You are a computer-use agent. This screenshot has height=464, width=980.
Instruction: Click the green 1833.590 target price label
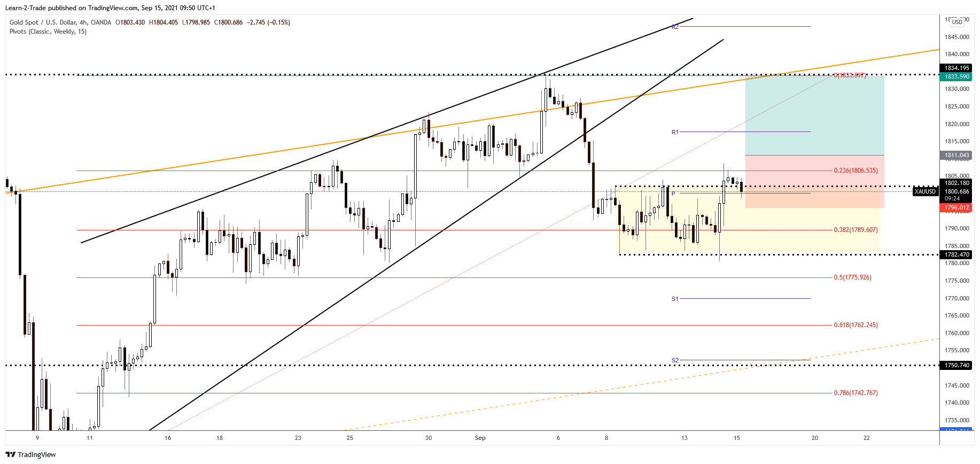point(956,76)
